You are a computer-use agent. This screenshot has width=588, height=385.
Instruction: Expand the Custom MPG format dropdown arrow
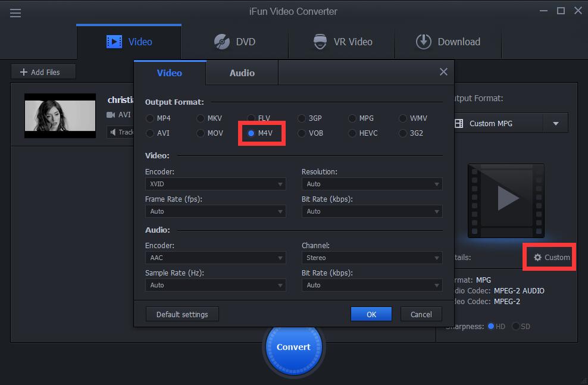coord(556,123)
